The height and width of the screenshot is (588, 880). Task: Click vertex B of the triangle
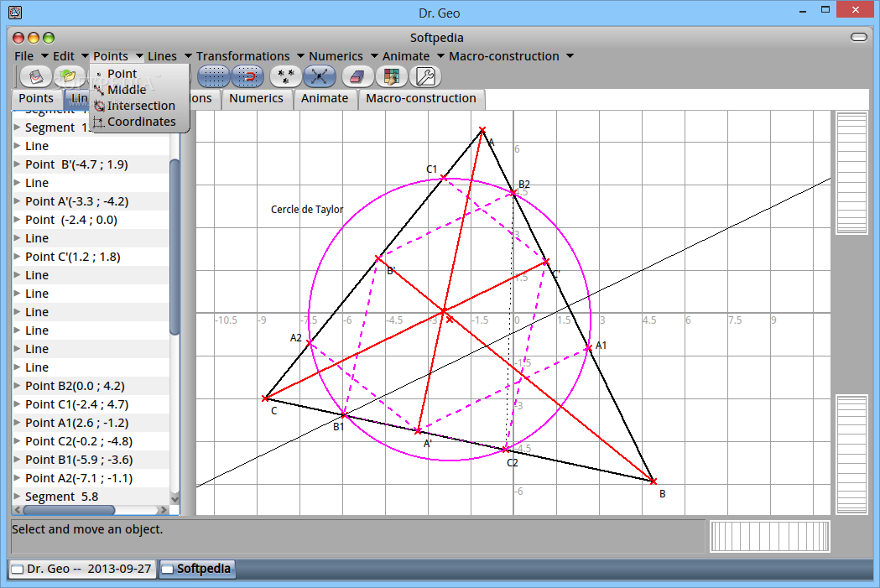tap(653, 481)
